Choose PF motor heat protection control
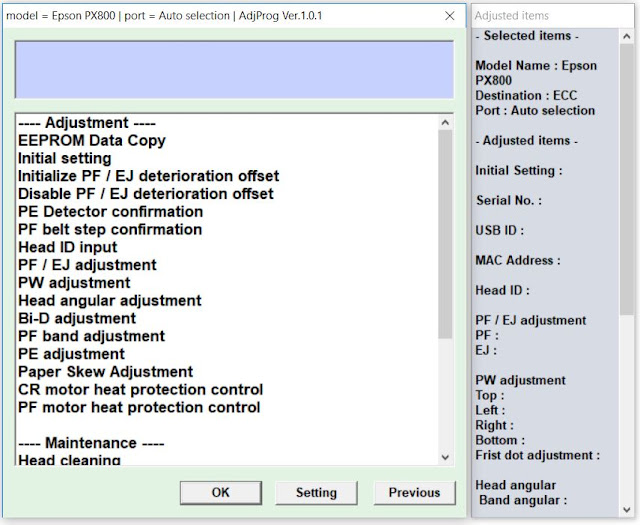Image resolution: width=640 pixels, height=525 pixels. pos(139,408)
